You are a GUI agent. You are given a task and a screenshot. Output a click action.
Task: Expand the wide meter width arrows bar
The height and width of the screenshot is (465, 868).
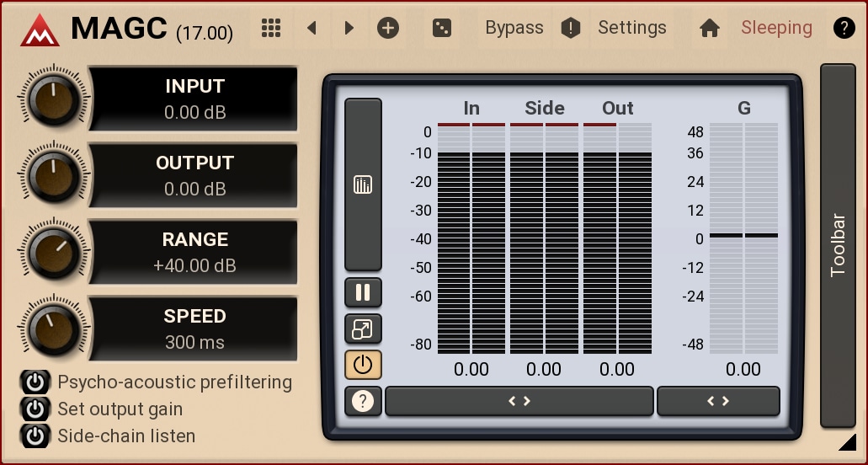(x=519, y=401)
